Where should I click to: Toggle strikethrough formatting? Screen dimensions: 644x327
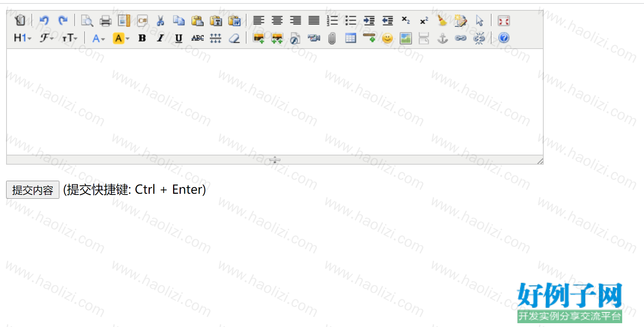(198, 38)
